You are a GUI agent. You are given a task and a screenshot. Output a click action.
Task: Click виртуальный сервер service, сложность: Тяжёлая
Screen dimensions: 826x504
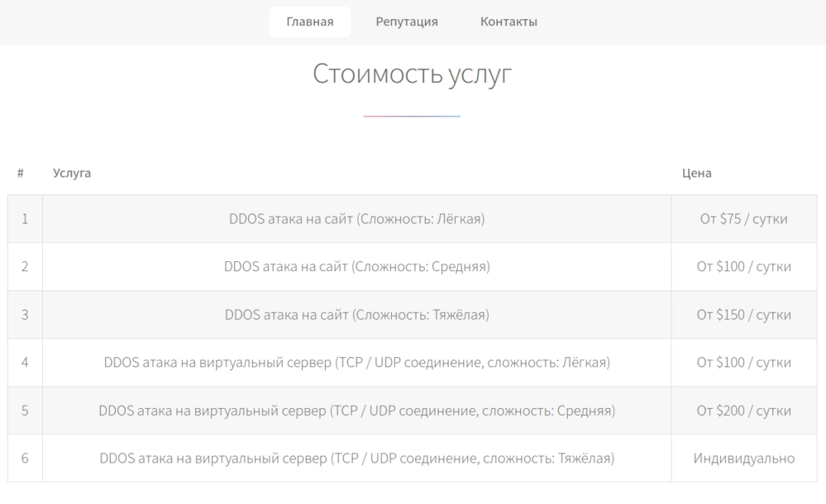tap(356, 459)
